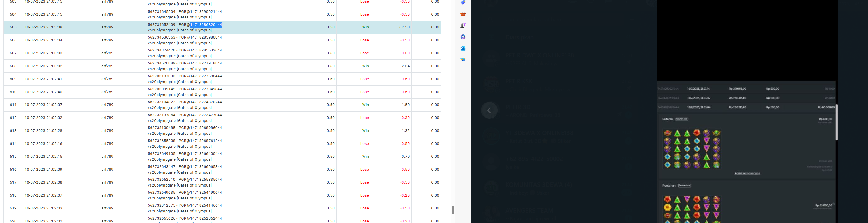Click reference 562733099142 - PGR@14718277349844

185,89
